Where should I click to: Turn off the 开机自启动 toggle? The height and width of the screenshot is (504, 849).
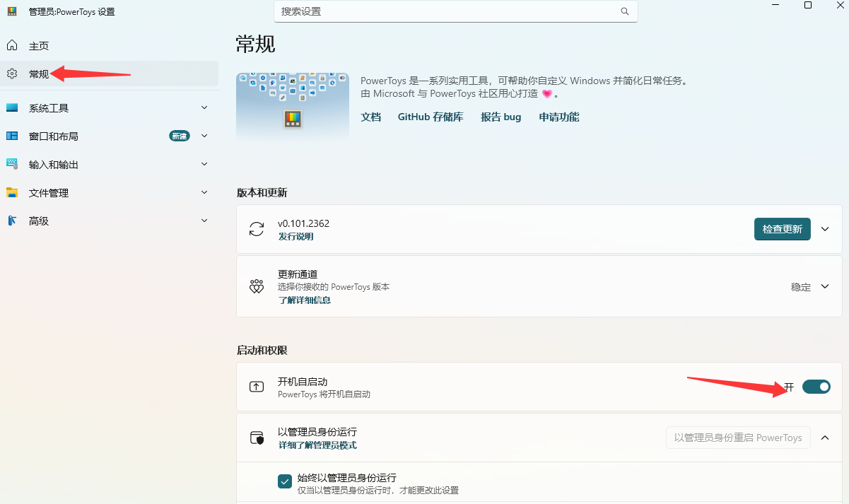tap(816, 387)
